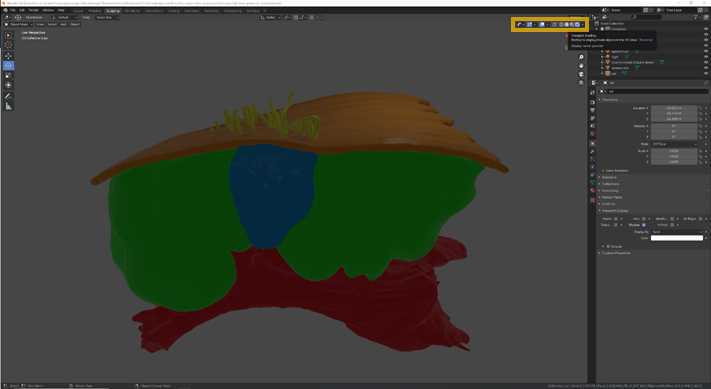Switch viewport shading to Rendered mode
This screenshot has width=711, height=389.
click(577, 24)
